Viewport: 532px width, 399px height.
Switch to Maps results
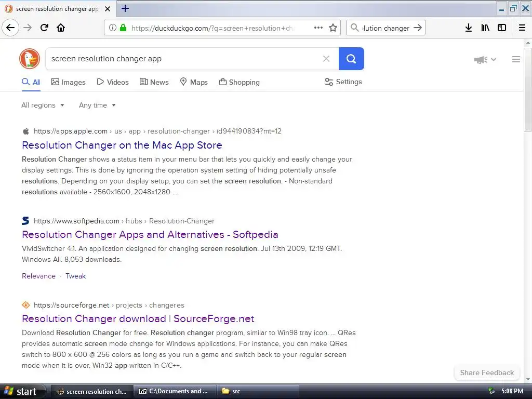click(x=194, y=82)
